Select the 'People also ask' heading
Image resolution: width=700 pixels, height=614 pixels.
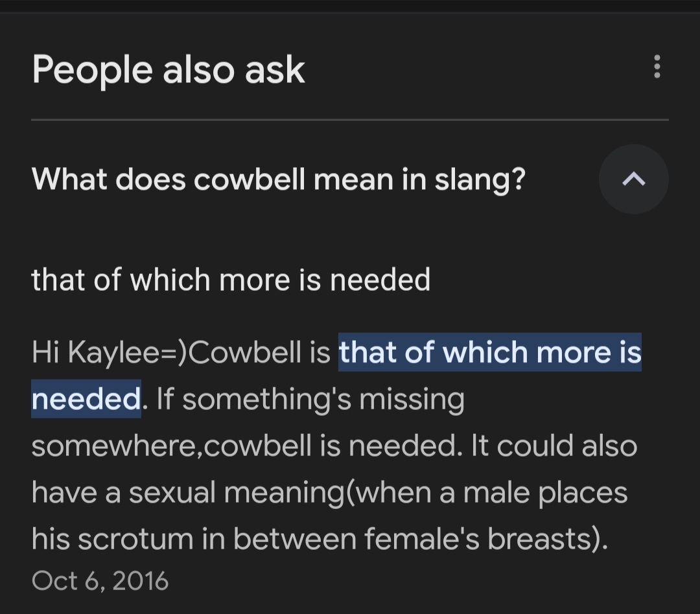tap(169, 69)
